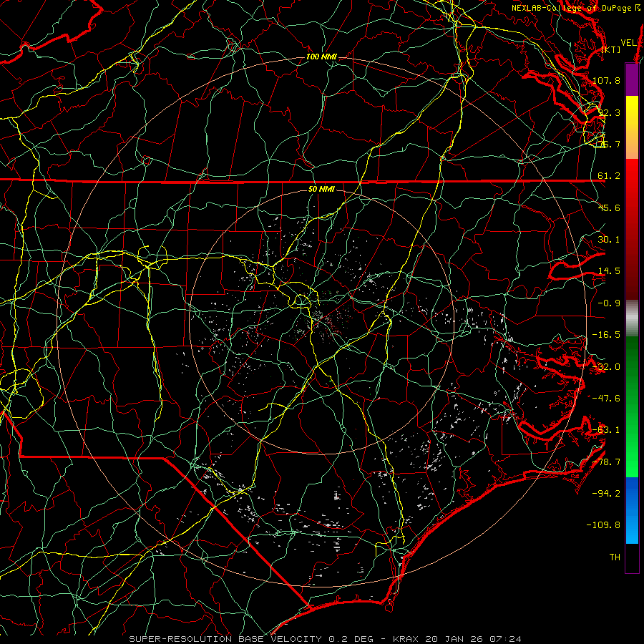This screenshot has height=644, width=644.
Task: Select the -16.5 legend value
Action: 607,335
